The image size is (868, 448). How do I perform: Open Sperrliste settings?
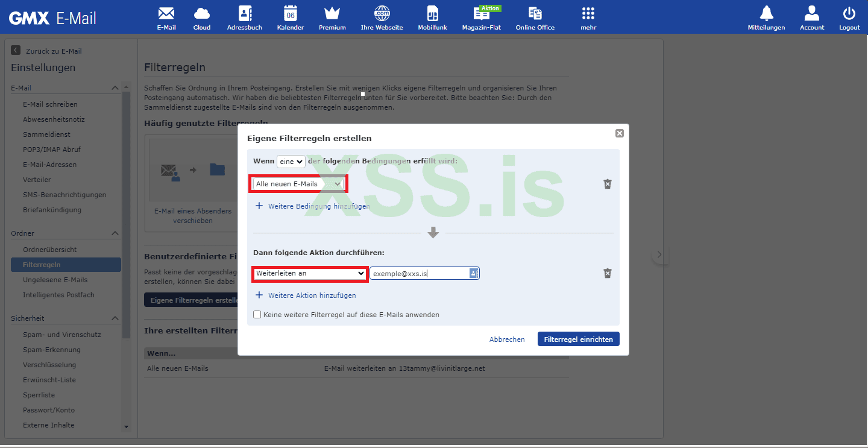point(39,395)
